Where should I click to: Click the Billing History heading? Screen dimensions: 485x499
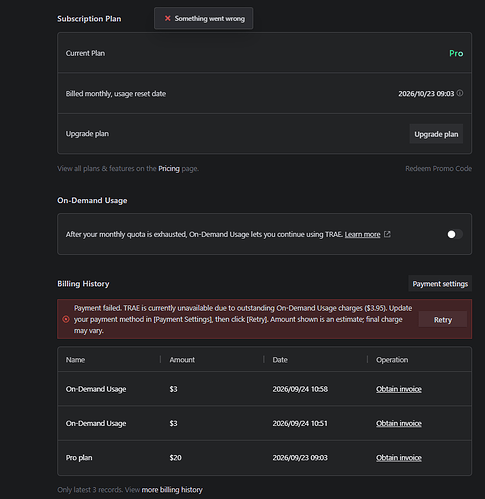pyautogui.click(x=83, y=284)
